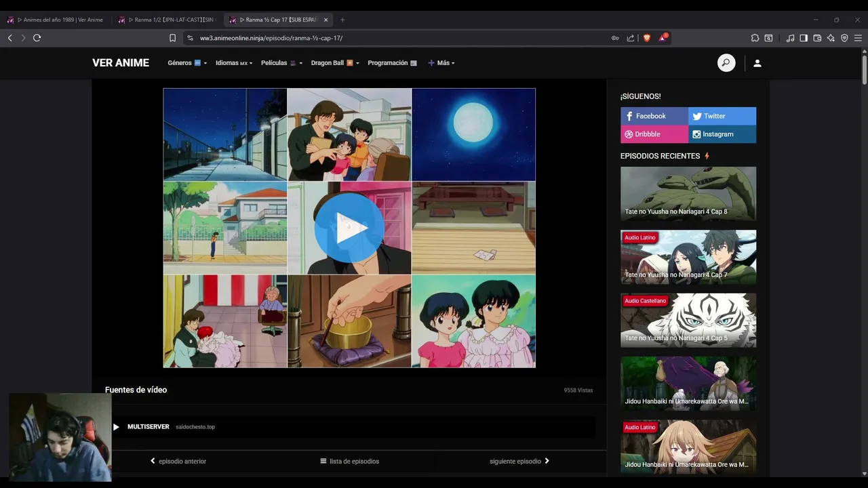Follow on Facebook button
868x488 pixels.
click(654, 116)
